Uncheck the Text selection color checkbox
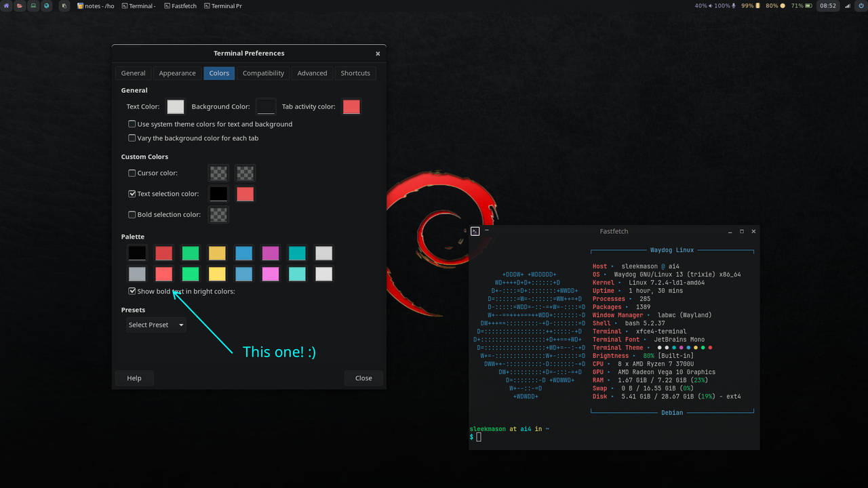The height and width of the screenshot is (488, 868). (x=132, y=194)
